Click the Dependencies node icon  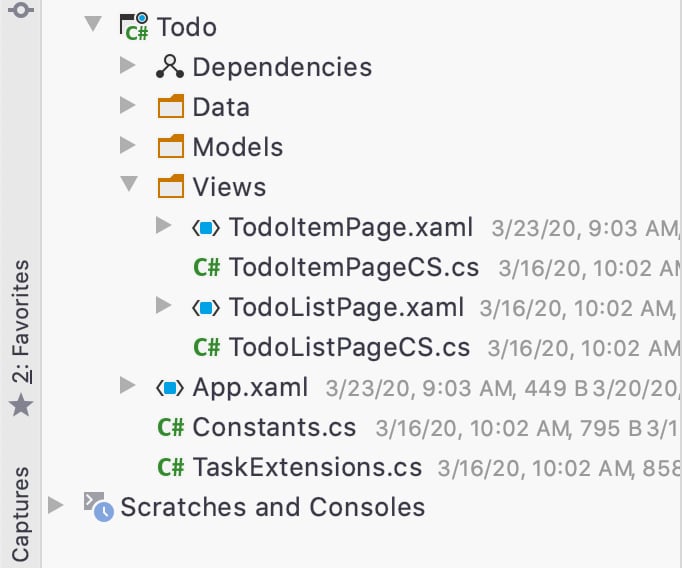click(x=171, y=67)
